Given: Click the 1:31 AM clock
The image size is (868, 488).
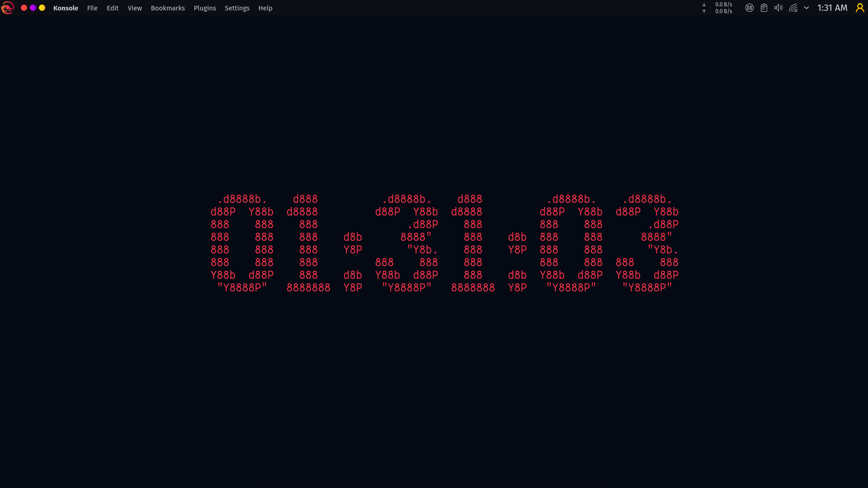Looking at the screenshot, I should coord(832,8).
